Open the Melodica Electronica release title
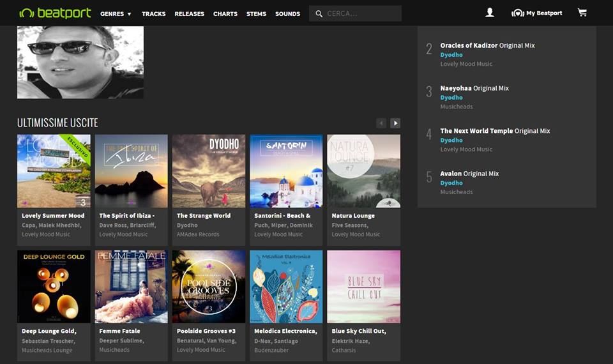The image size is (613, 364). click(285, 331)
